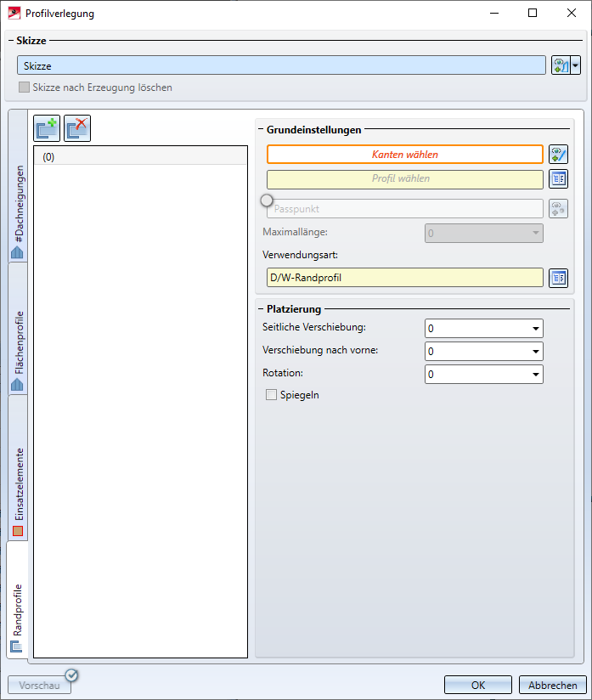Collapse the Platzierung section
This screenshot has width=592, height=700.
point(262,309)
